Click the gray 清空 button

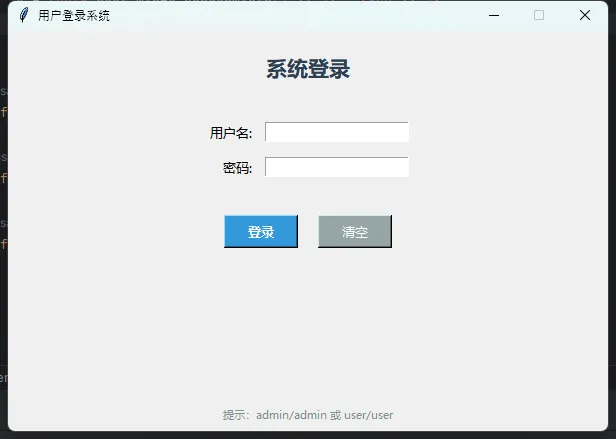tap(355, 231)
